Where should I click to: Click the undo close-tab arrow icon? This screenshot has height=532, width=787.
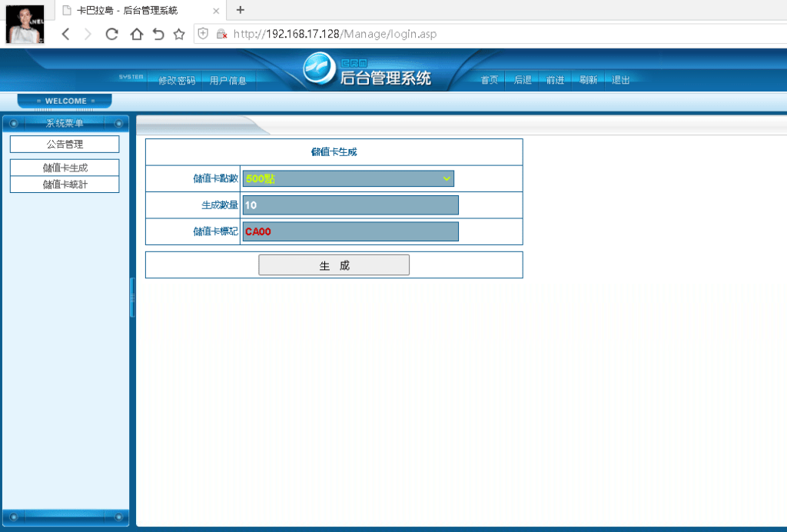tap(158, 34)
